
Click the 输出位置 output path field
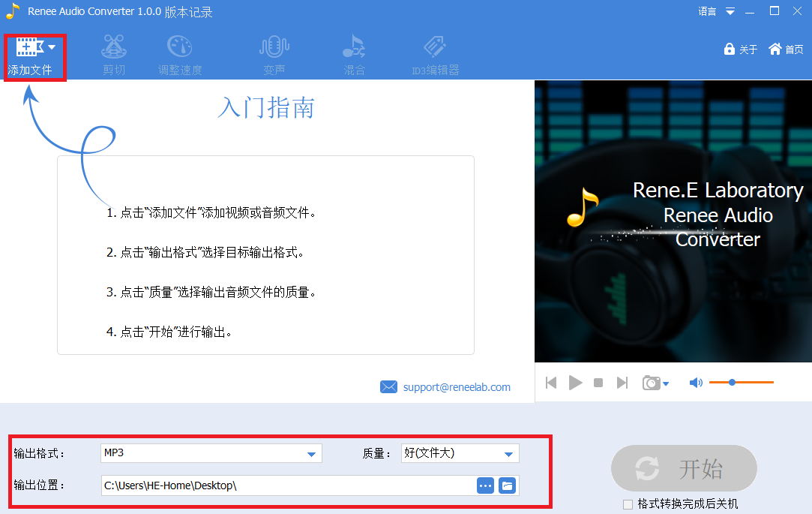[x=288, y=485]
